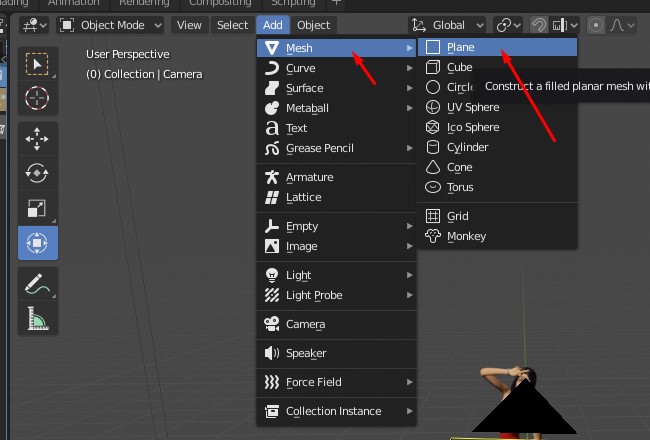
Task: Add a Text object
Action: tap(337, 128)
